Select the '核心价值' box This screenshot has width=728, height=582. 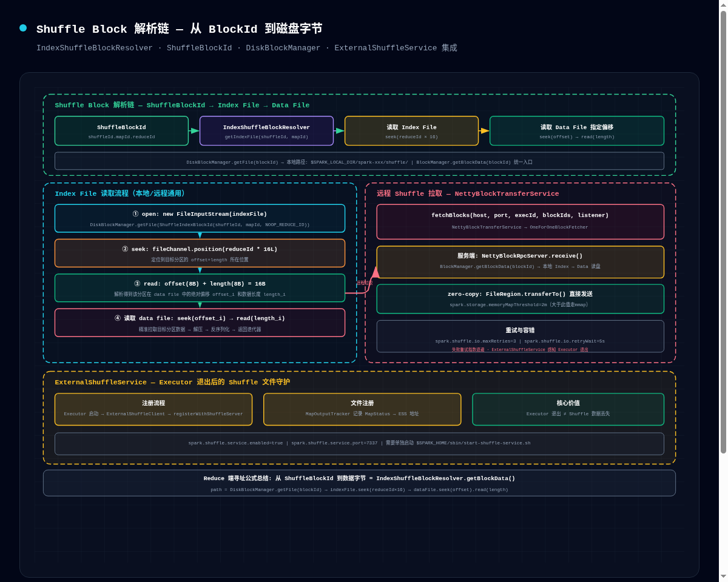[x=568, y=409]
